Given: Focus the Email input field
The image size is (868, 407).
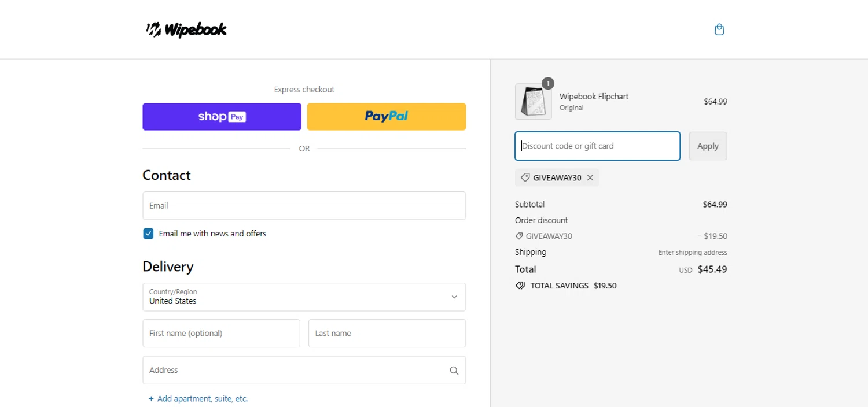Looking at the screenshot, I should coord(304,206).
